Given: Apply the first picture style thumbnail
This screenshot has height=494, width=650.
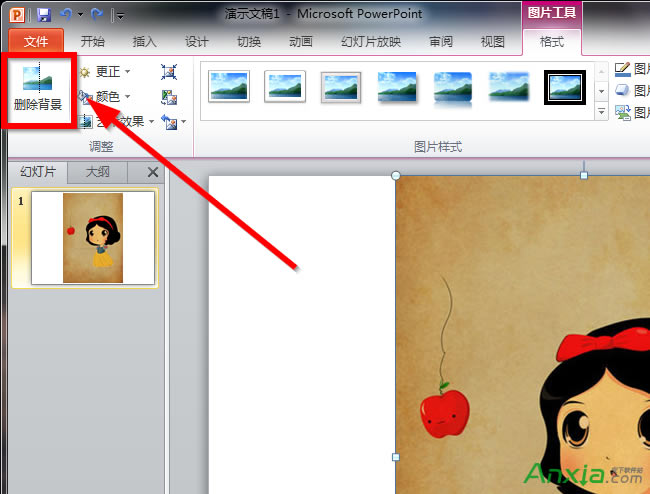Looking at the screenshot, I should click(x=229, y=87).
